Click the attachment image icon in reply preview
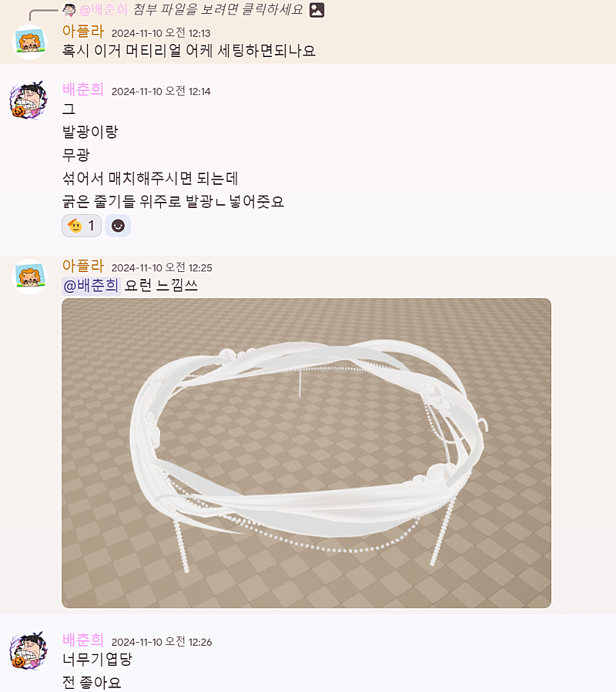Screen dimensions: 616x692 point(316,10)
